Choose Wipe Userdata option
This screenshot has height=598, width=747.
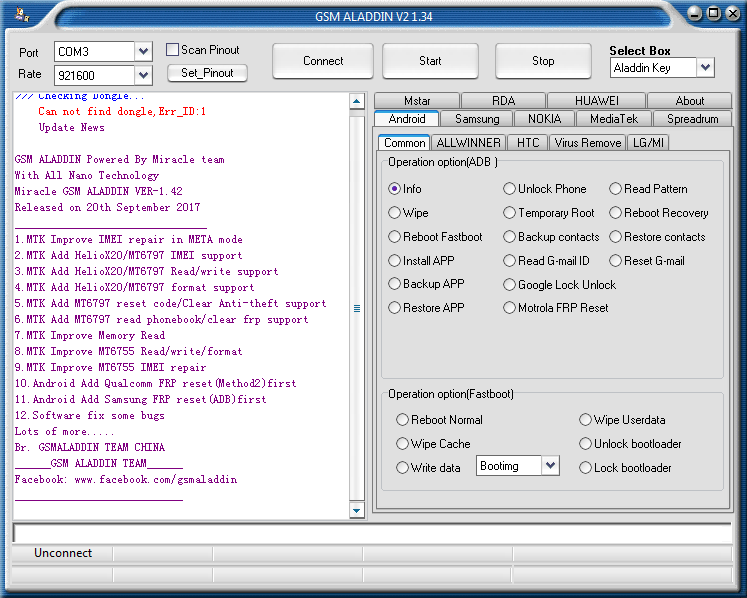pyautogui.click(x=585, y=420)
